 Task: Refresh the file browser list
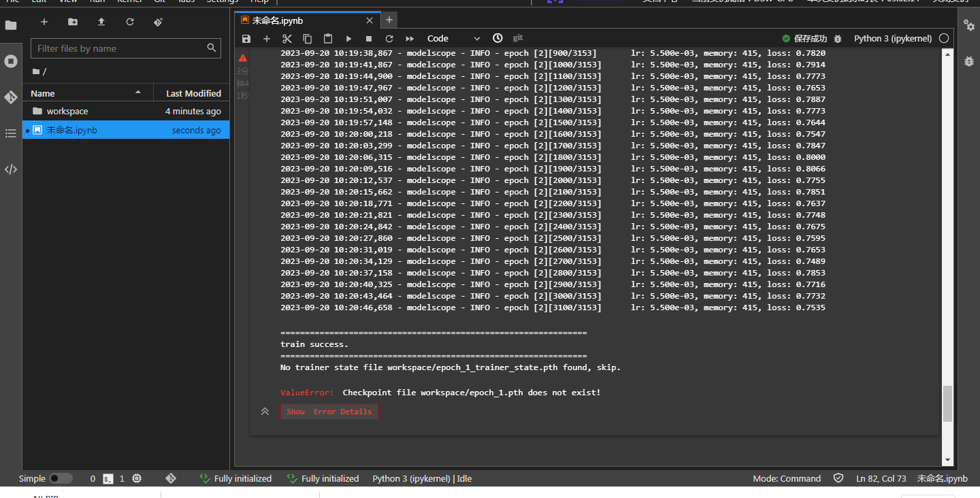click(x=130, y=22)
